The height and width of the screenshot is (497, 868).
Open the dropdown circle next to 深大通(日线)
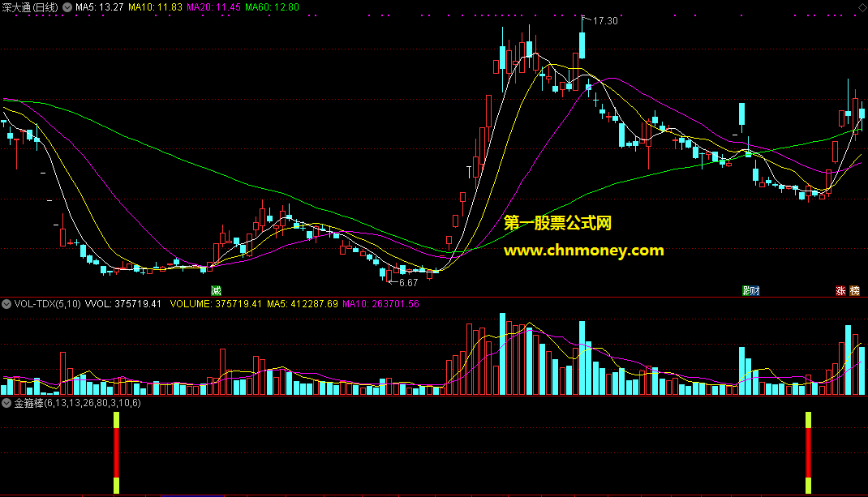pos(67,7)
